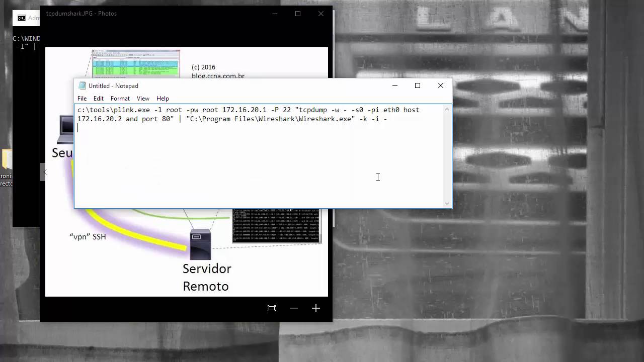Open the Format menu in Notepad
The image size is (644, 362).
120,99
